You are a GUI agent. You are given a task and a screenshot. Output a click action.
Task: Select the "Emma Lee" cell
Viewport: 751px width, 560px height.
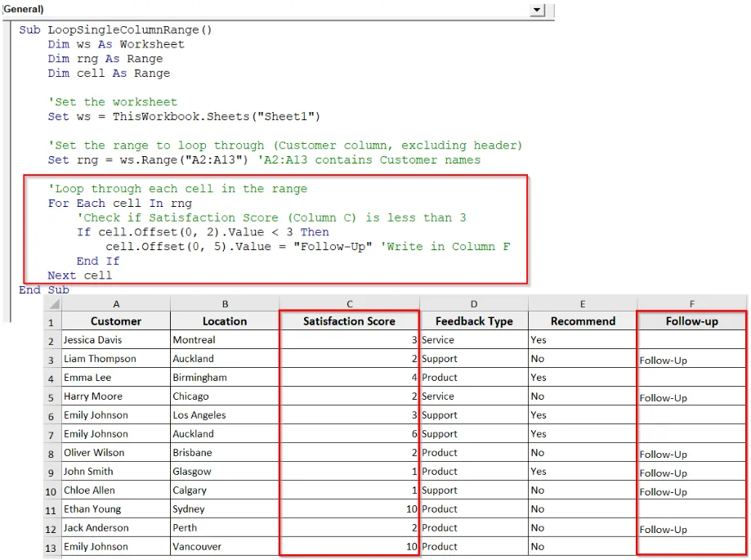116,378
